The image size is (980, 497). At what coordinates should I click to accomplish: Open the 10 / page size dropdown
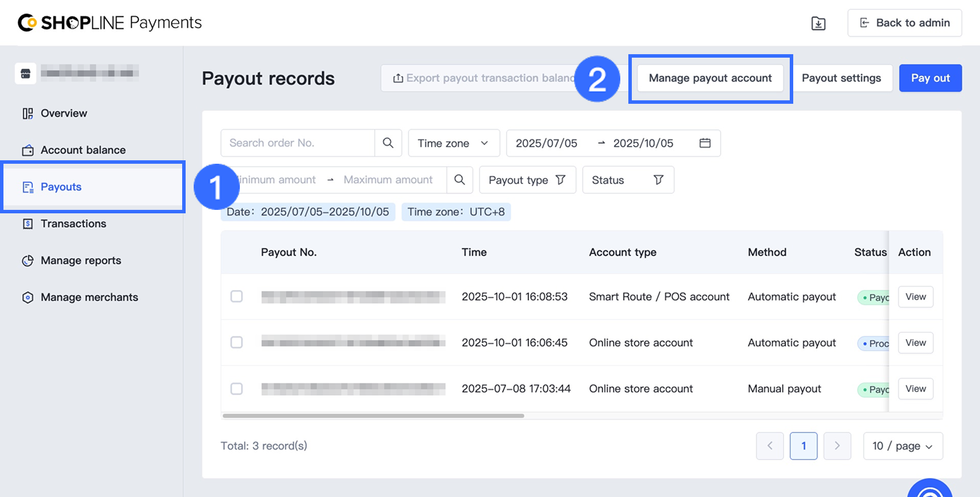pos(902,446)
